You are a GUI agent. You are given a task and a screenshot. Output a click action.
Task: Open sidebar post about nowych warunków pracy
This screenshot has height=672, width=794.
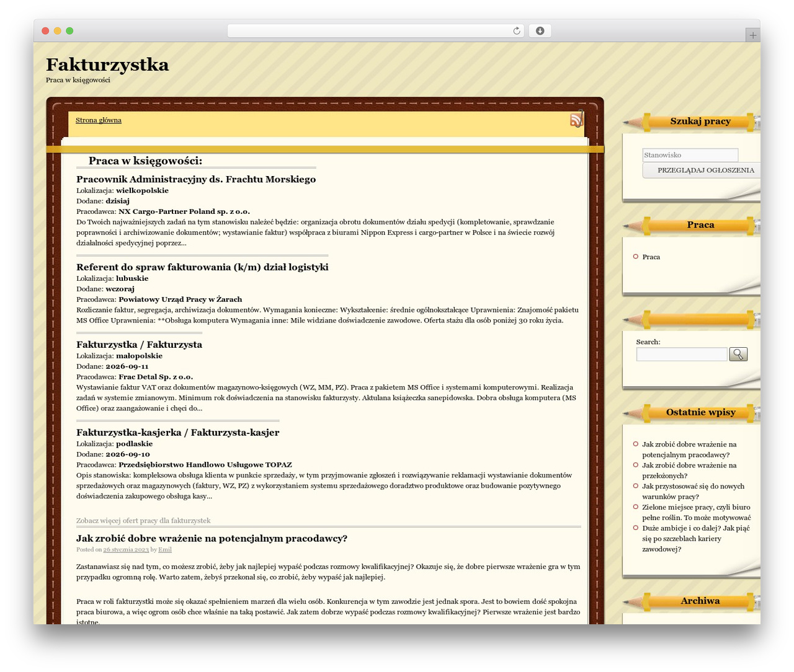click(x=693, y=492)
